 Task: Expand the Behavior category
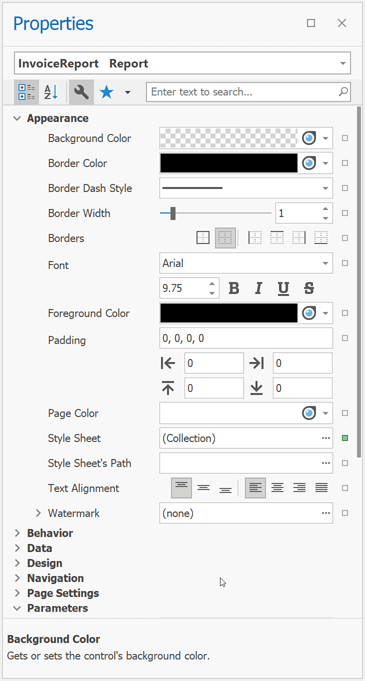(x=17, y=533)
